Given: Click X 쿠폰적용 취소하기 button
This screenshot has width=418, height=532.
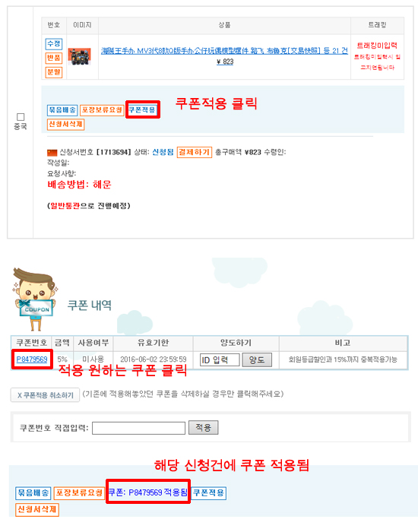Looking at the screenshot, I should [x=45, y=395].
